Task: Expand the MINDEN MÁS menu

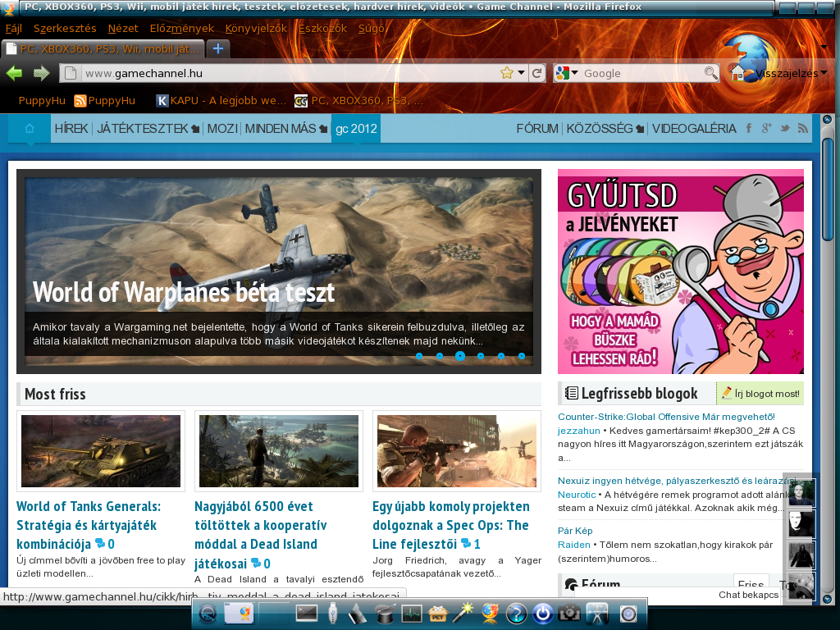Action: click(x=285, y=129)
